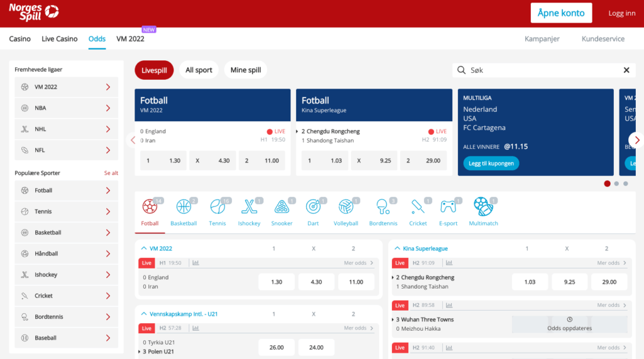Open Fotball in popular sports sidebar
The width and height of the screenshot is (644, 359).
(x=66, y=191)
